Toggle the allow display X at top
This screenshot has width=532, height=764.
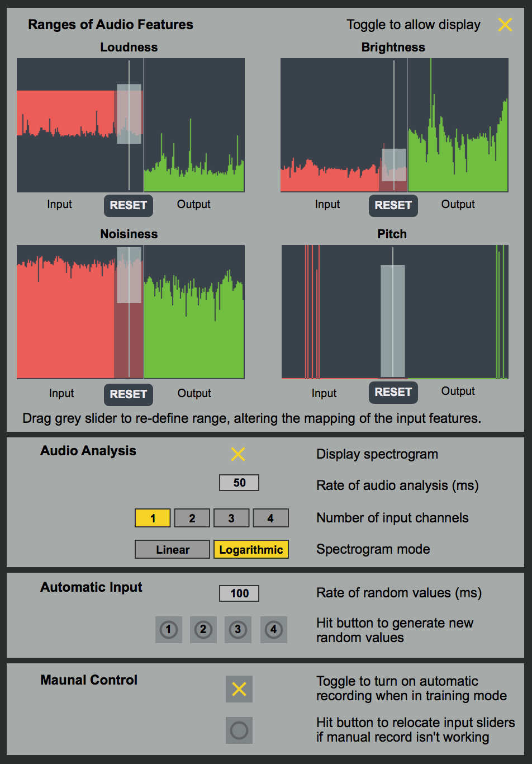pyautogui.click(x=505, y=25)
